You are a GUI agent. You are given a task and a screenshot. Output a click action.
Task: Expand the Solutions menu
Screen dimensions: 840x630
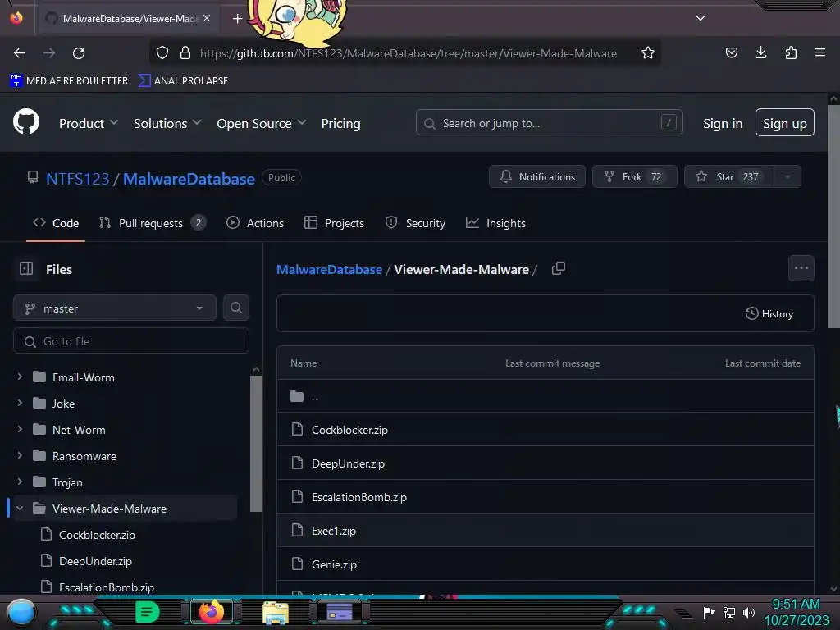click(x=167, y=123)
